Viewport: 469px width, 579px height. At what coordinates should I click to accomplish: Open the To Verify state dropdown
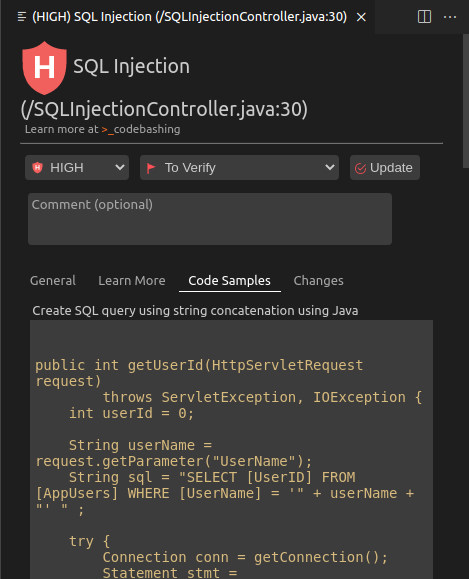click(x=239, y=168)
